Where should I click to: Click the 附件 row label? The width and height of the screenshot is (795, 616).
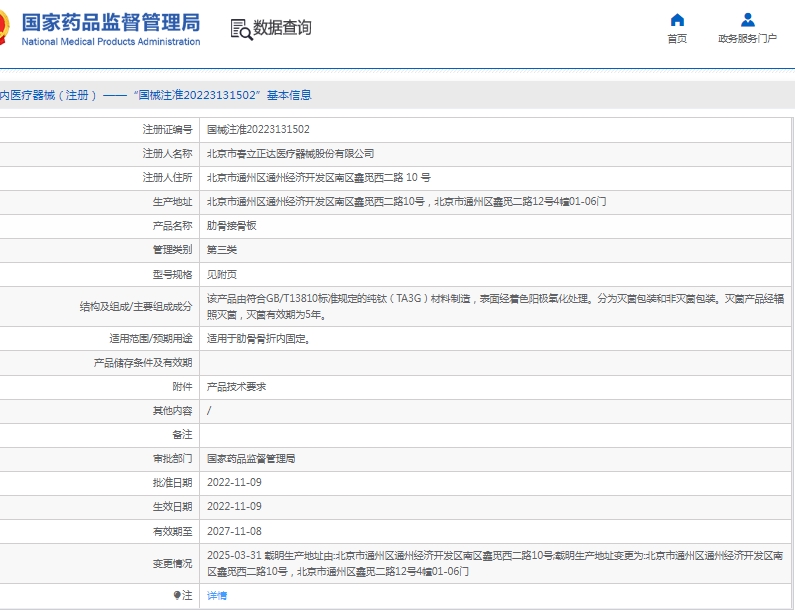(x=182, y=386)
